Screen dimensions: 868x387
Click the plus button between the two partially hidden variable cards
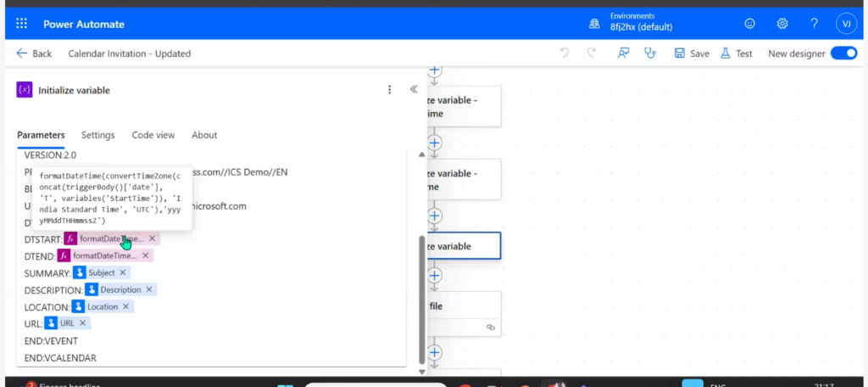tap(435, 143)
